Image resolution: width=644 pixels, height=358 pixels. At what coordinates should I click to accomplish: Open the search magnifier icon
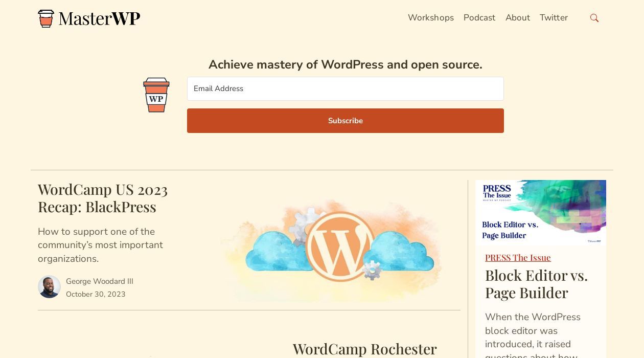(x=594, y=18)
